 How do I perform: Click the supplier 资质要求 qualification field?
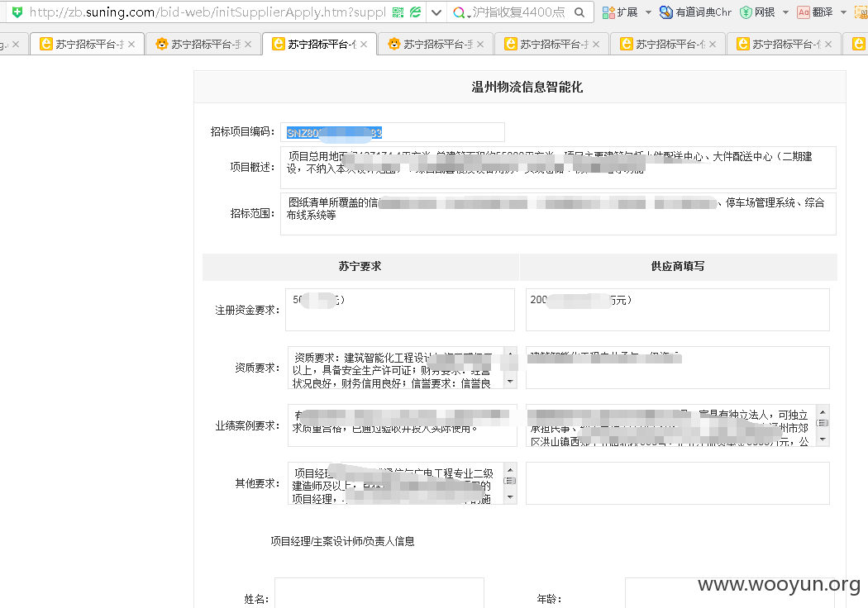click(x=678, y=368)
